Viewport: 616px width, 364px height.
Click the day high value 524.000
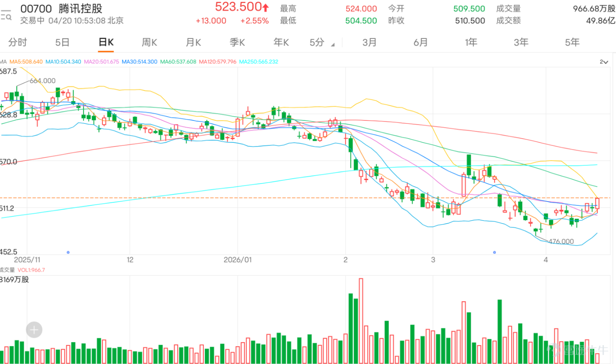click(x=361, y=8)
